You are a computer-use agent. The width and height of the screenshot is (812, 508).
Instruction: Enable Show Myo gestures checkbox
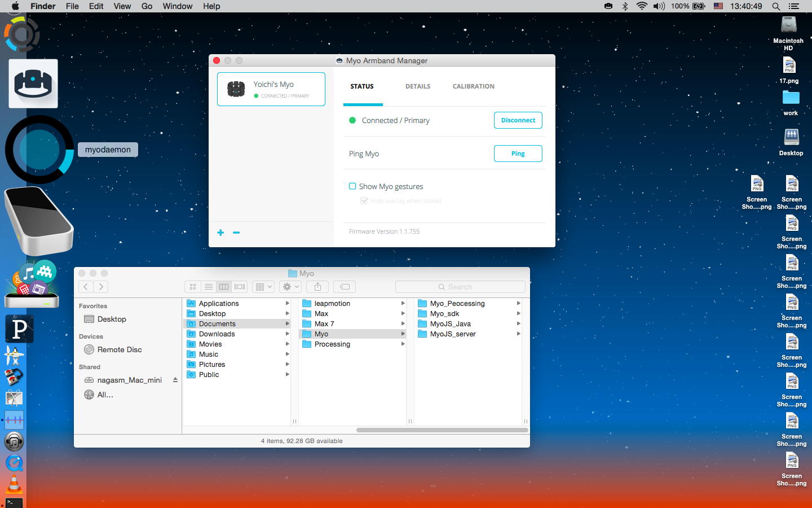(x=352, y=186)
